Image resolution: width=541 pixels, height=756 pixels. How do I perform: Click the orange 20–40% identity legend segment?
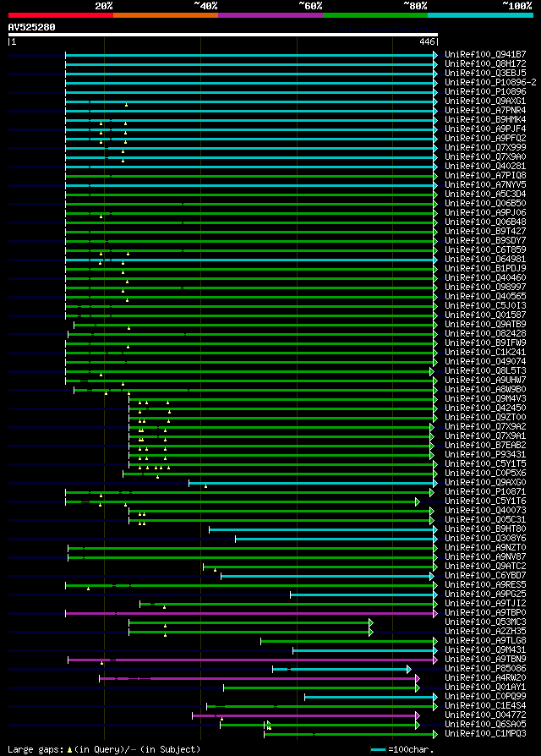166,15
